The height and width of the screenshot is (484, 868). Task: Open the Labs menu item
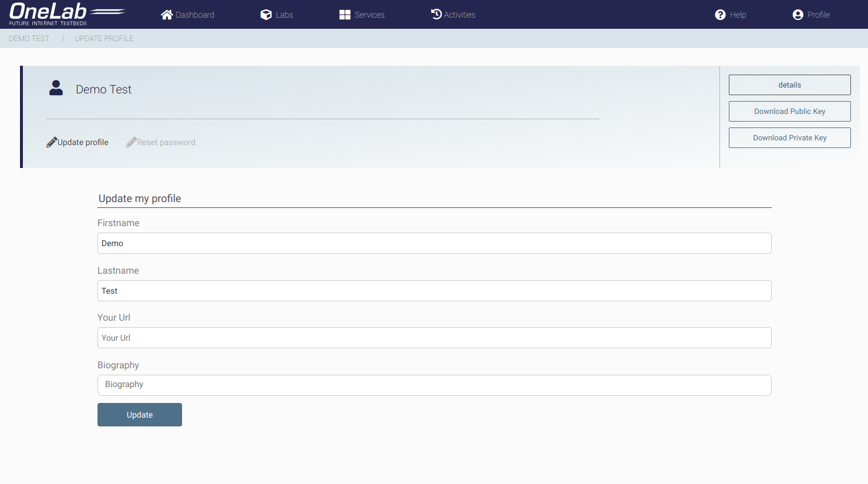pyautogui.click(x=284, y=15)
